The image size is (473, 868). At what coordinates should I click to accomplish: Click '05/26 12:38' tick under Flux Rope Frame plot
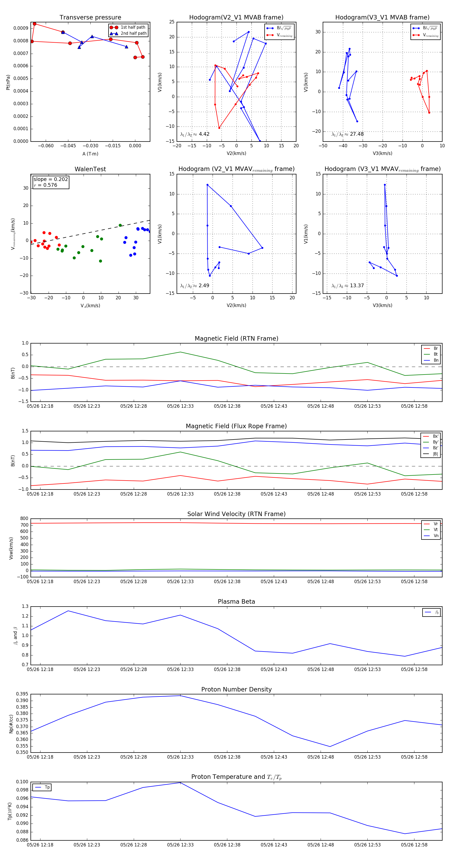click(x=227, y=494)
